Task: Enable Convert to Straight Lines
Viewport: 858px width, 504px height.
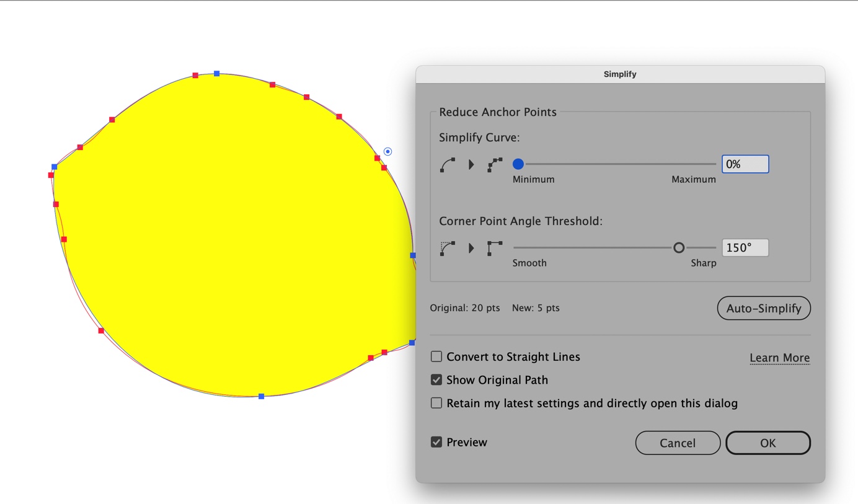Action: point(436,356)
